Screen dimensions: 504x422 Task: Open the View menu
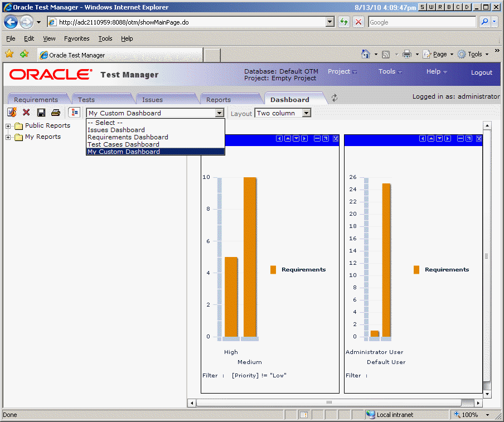[x=49, y=38]
